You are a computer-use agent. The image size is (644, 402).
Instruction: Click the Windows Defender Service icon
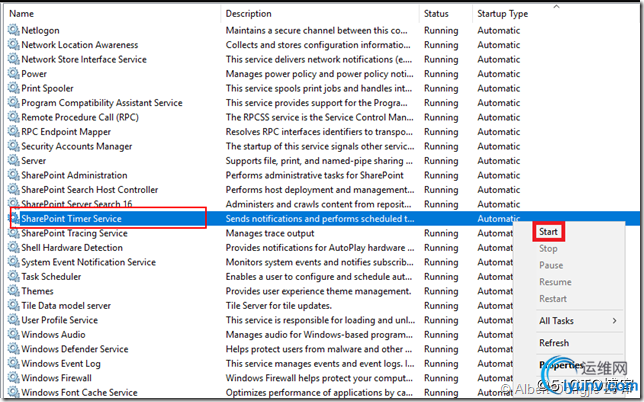[x=14, y=349]
